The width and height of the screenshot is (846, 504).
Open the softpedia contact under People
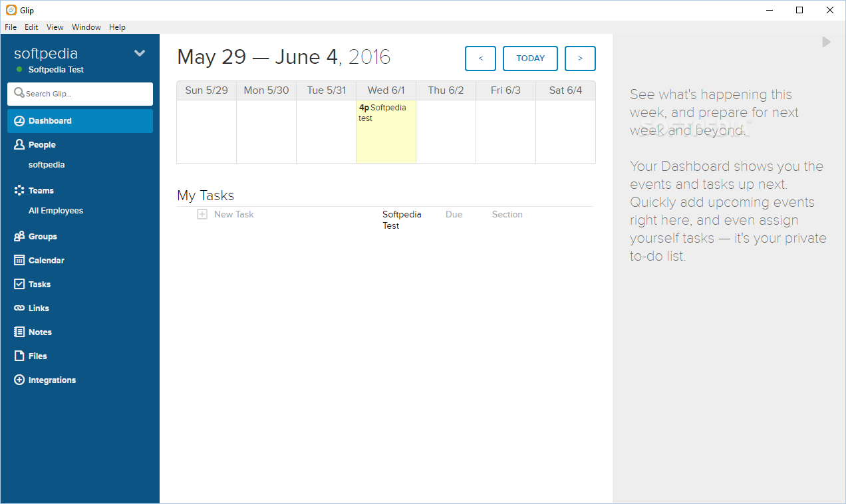tap(47, 165)
